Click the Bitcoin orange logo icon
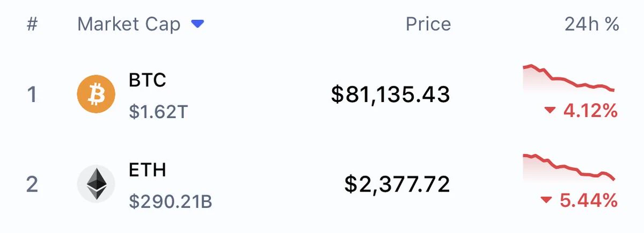 pos(96,94)
